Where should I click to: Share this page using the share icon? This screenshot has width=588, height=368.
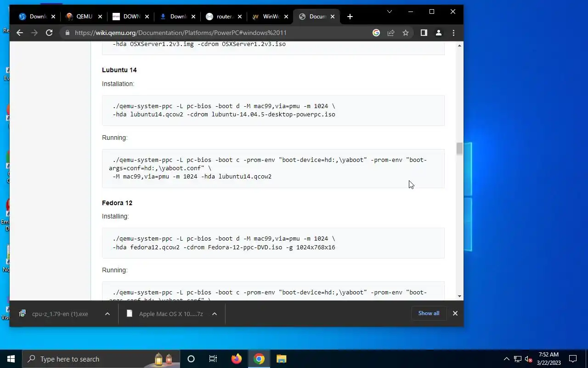click(x=391, y=33)
